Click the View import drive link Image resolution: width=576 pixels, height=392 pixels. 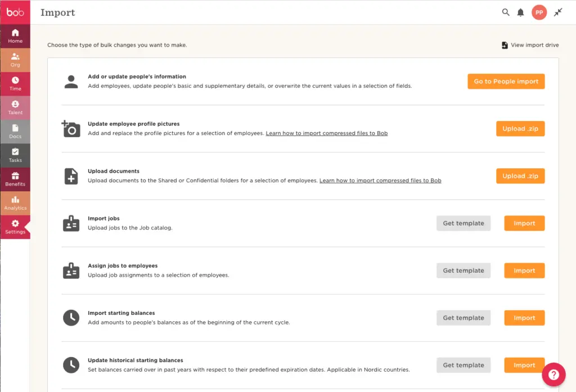point(534,45)
